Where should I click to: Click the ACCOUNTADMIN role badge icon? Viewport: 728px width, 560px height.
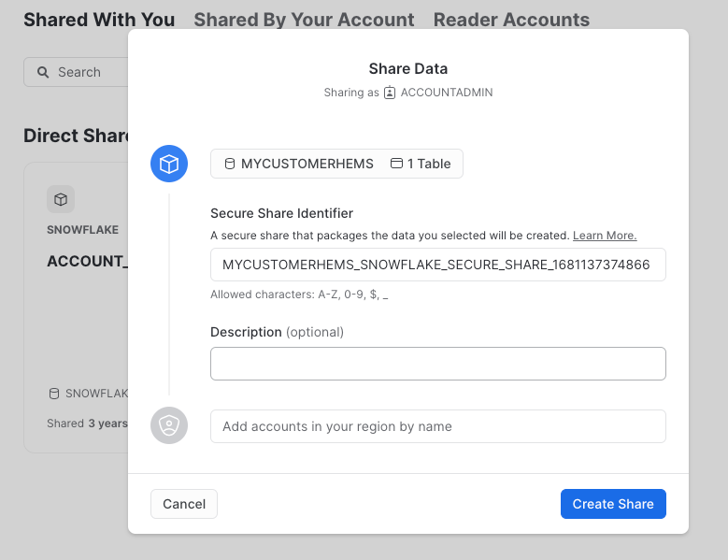point(390,93)
